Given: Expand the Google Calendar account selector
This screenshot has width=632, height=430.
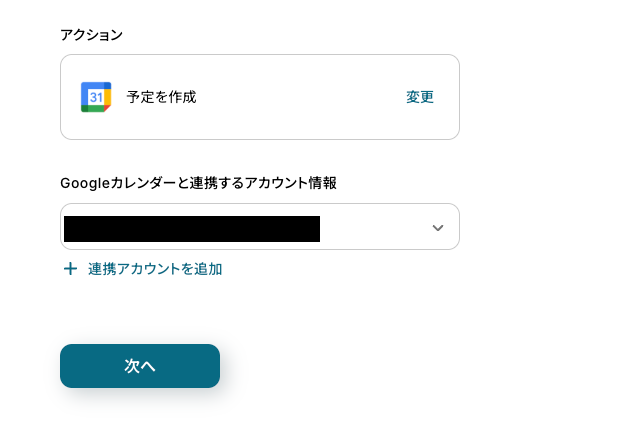Looking at the screenshot, I should [x=437, y=228].
